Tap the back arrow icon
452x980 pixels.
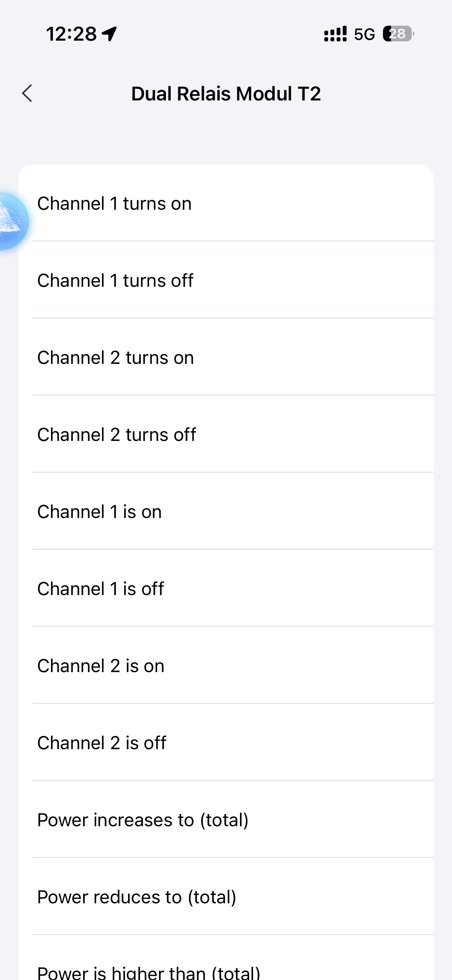pos(27,94)
